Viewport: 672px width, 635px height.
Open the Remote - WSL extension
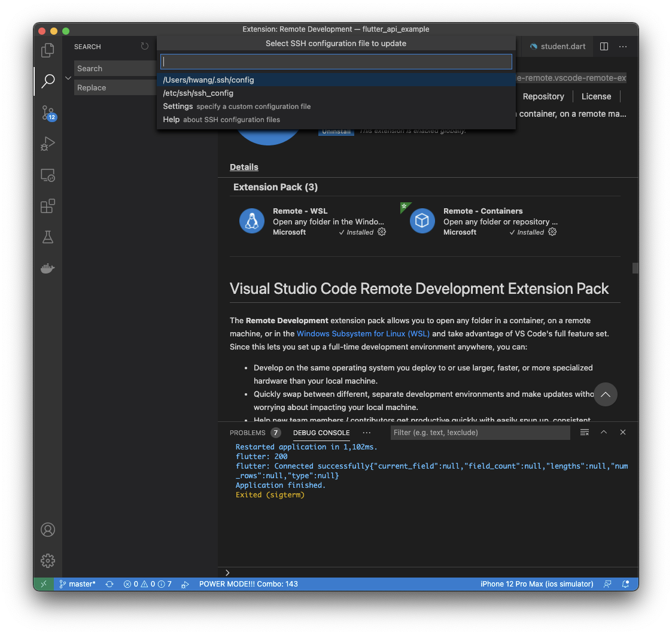(x=312, y=221)
